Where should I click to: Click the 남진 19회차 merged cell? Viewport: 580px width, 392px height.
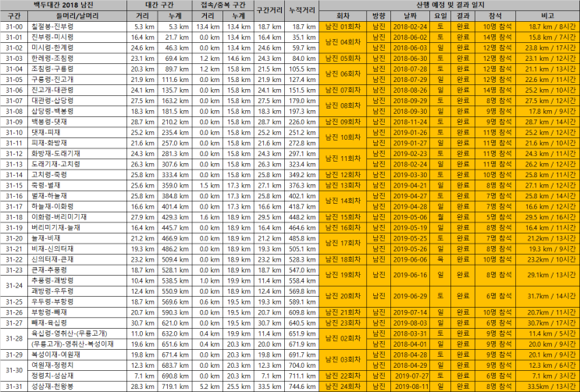[x=343, y=275]
